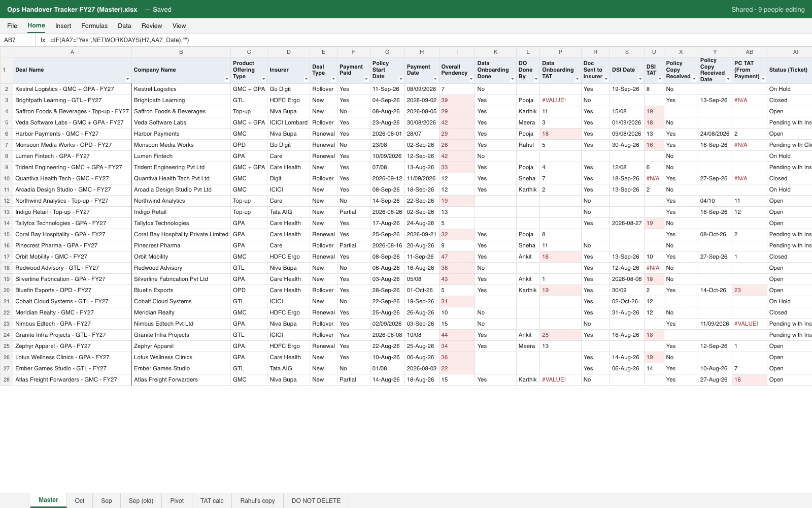812x508 pixels.
Task: Open the Deal Name filter dropdown
Action: tap(127, 79)
